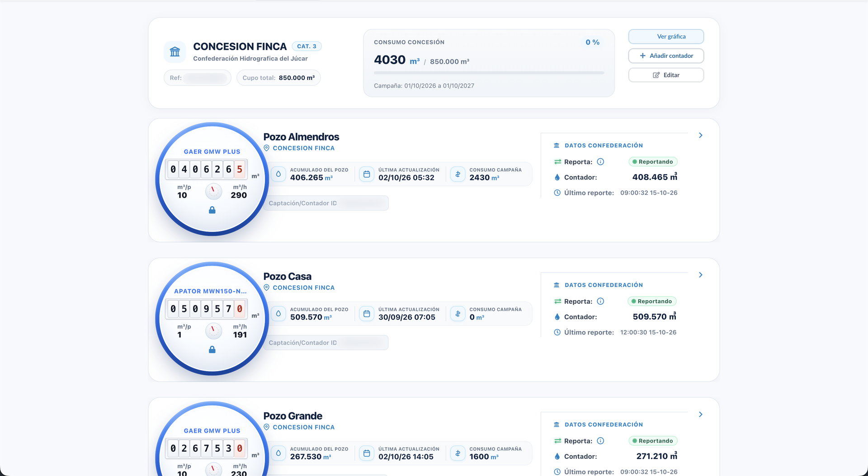Click location pin next to Pozo Almendros concesión
This screenshot has height=476, width=868.
click(x=267, y=148)
